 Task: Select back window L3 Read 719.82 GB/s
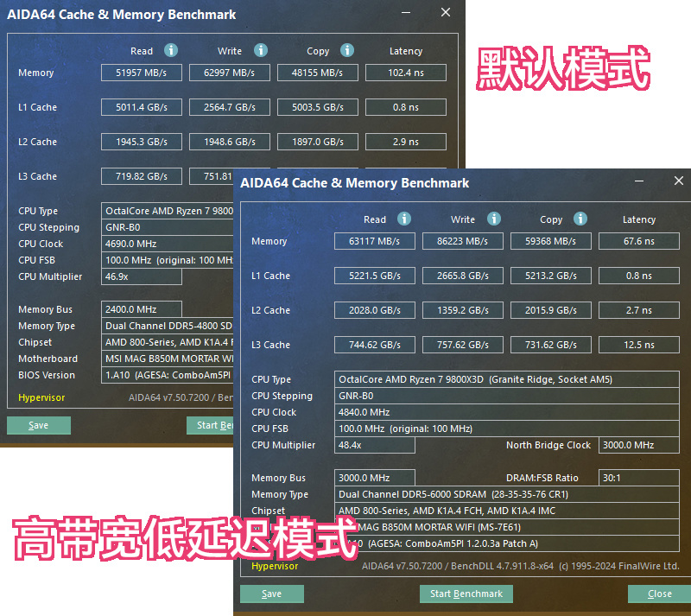142,176
